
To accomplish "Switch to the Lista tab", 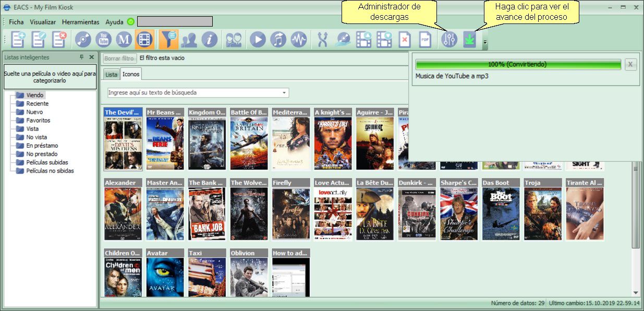I will 111,75.
